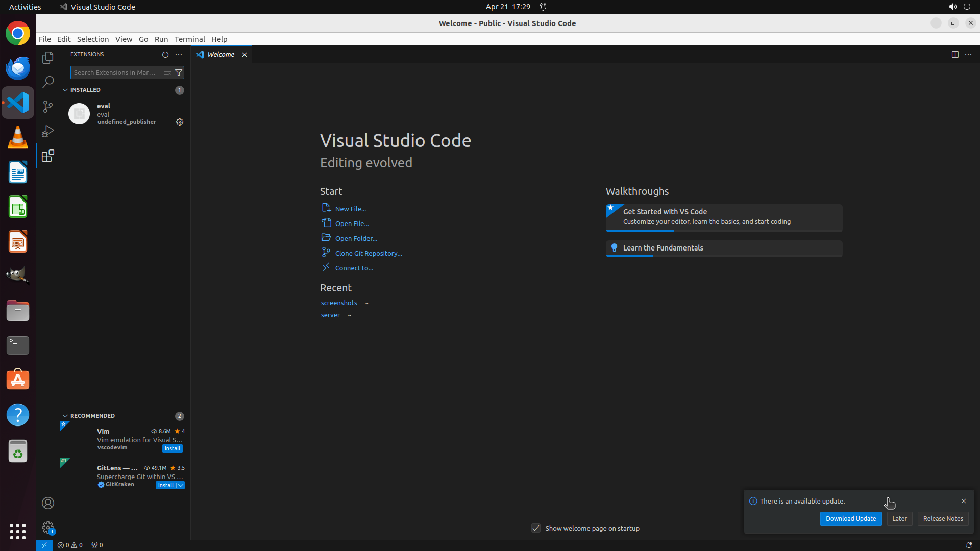The image size is (980, 551).
Task: Install the Vim extension
Action: point(173,448)
